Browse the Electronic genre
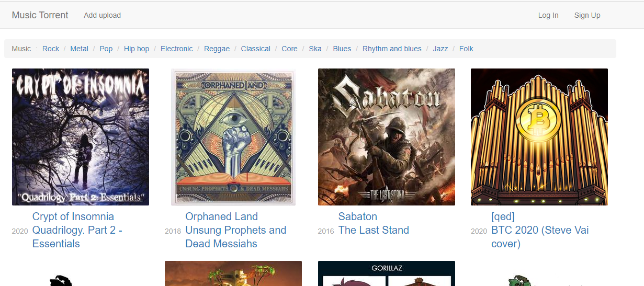The image size is (644, 286). tap(177, 49)
